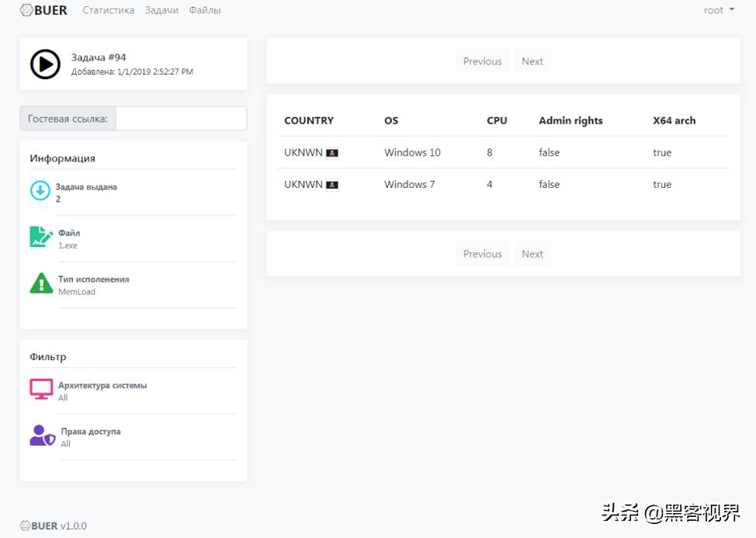Click the play icon beside Задача #94
This screenshot has height=538, width=756.
[45, 64]
